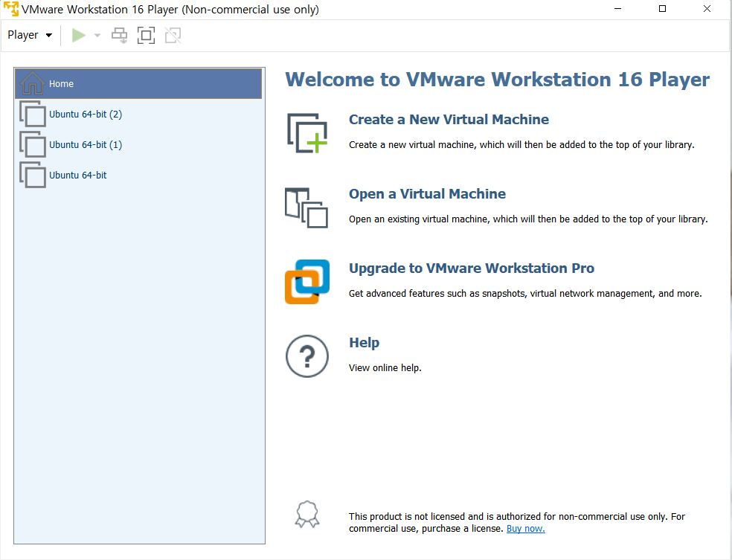Viewport: 732px width, 560px height.
Task: Click Open a Virtual Machine heading
Action: (427, 193)
